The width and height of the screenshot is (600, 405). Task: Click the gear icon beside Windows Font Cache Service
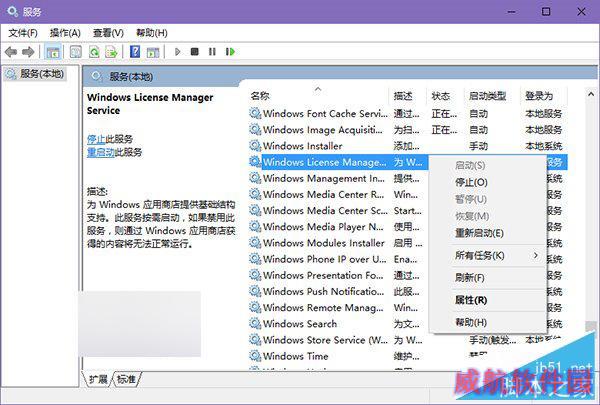255,113
